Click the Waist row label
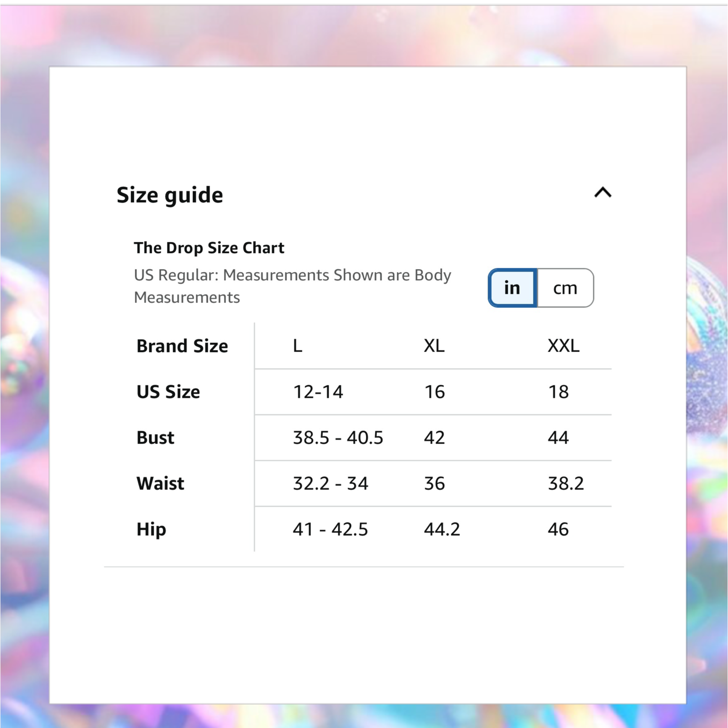The image size is (728, 728). coord(160,483)
